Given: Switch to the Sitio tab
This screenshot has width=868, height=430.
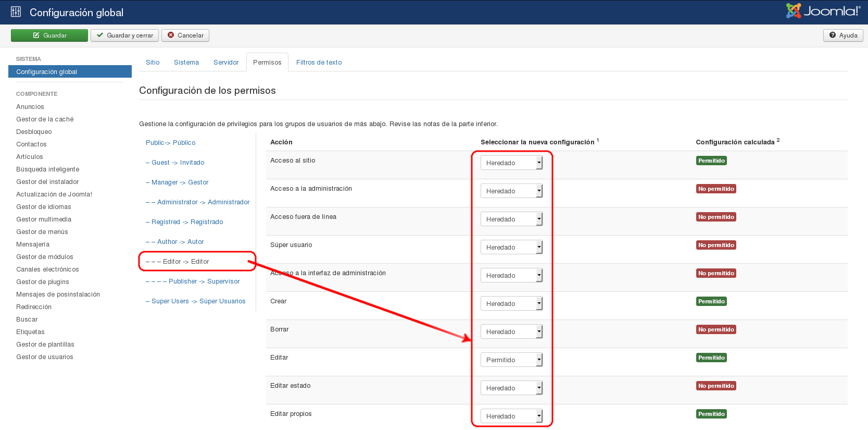Looking at the screenshot, I should coord(153,63).
